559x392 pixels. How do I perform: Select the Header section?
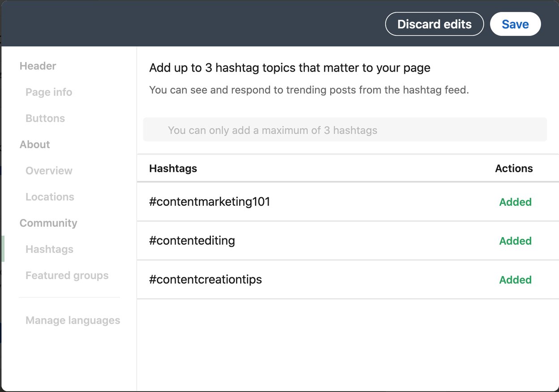pos(38,66)
